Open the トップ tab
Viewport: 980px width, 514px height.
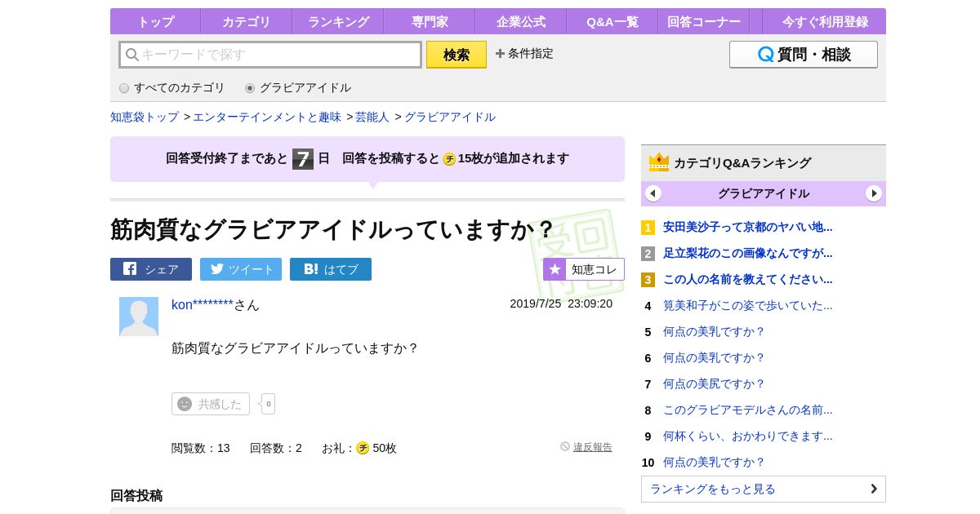[x=155, y=21]
